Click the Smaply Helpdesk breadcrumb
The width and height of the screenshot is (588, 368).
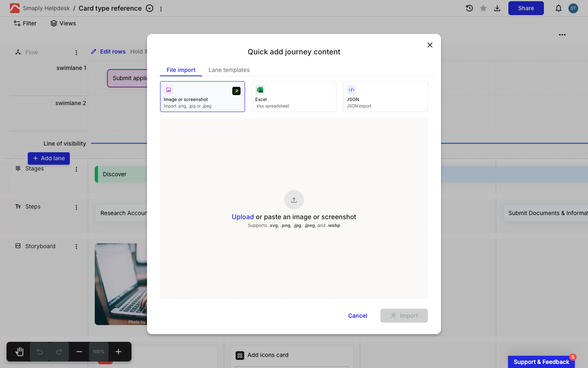[46, 8]
